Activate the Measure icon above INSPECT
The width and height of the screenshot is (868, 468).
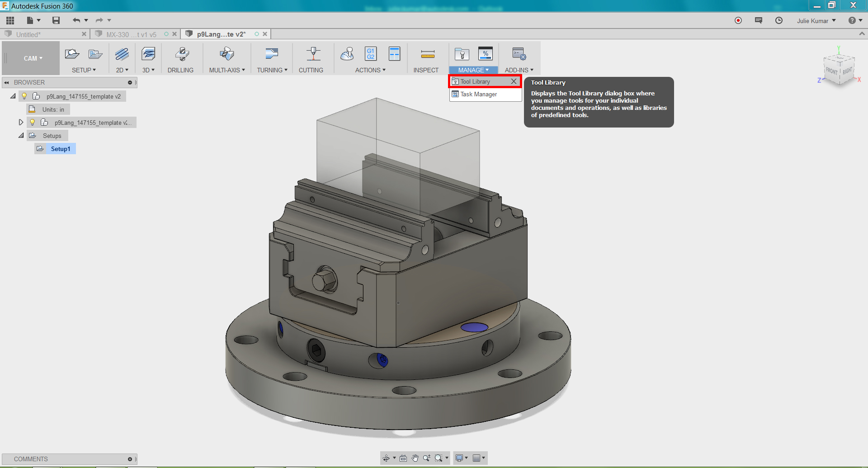[x=428, y=54]
